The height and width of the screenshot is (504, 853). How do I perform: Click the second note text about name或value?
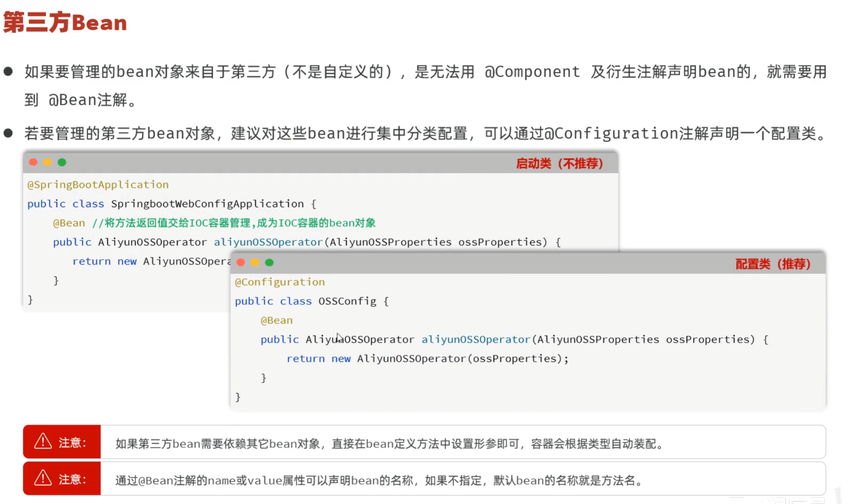point(379,480)
